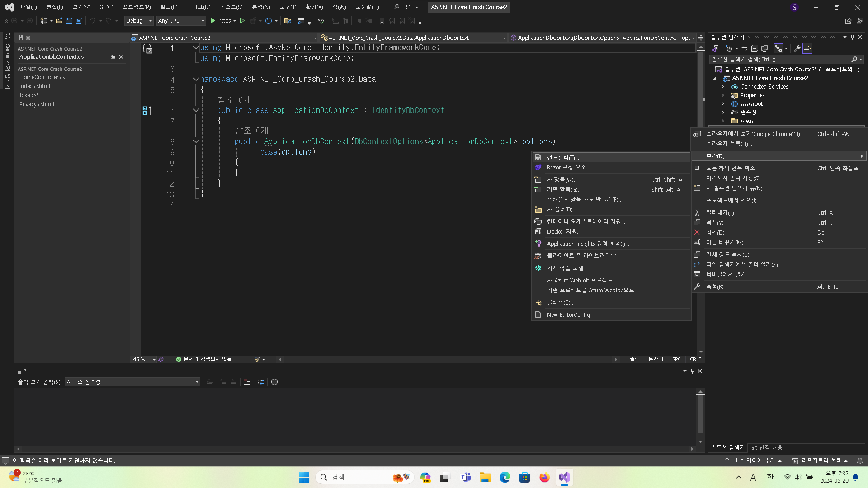Viewport: 868px width, 488px height.
Task: Toggle auto-hide pin of Solution Explorer
Action: tap(852, 37)
